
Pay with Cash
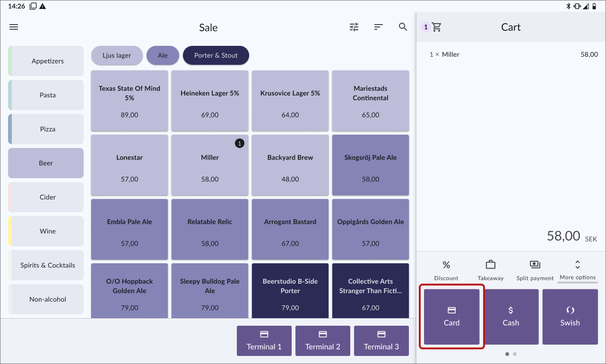(511, 317)
